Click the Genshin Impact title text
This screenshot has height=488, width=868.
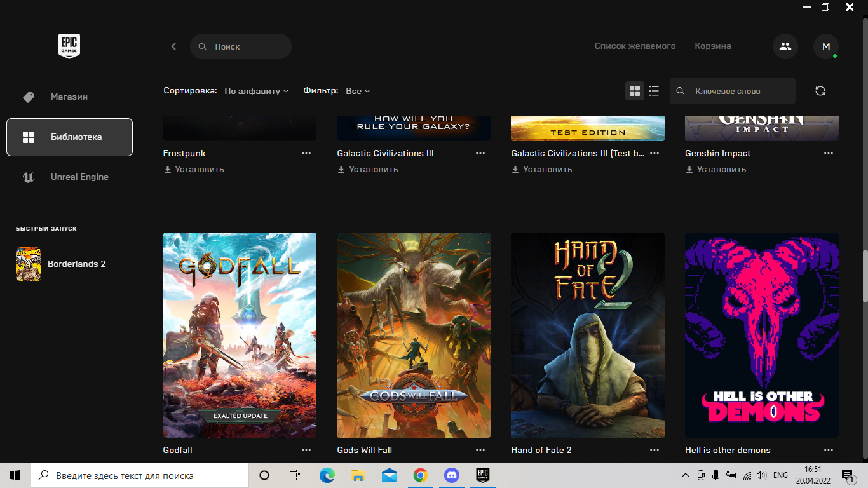coord(718,153)
